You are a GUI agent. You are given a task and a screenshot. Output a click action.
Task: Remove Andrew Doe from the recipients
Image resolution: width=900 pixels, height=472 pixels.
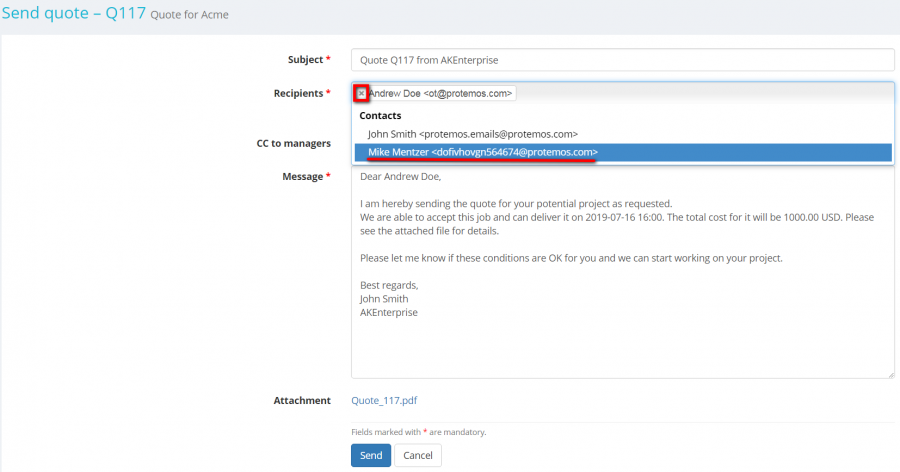(362, 94)
